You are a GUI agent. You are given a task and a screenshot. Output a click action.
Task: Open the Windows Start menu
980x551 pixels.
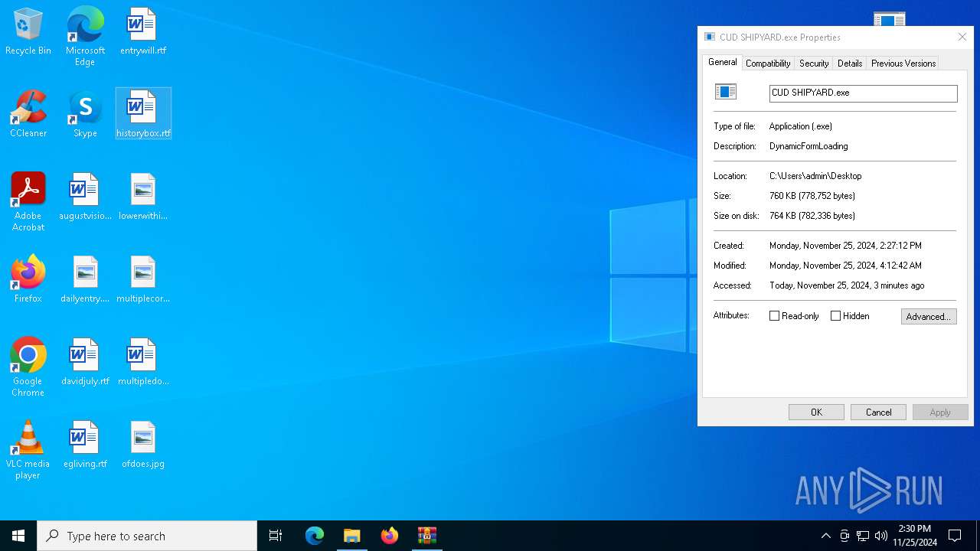tap(18, 536)
